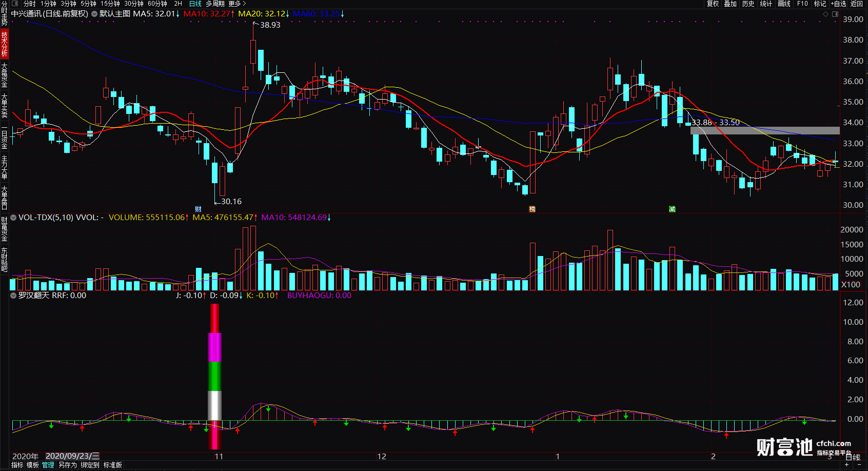
Task: Click 管理 at the bottom bar
Action: 48,465
